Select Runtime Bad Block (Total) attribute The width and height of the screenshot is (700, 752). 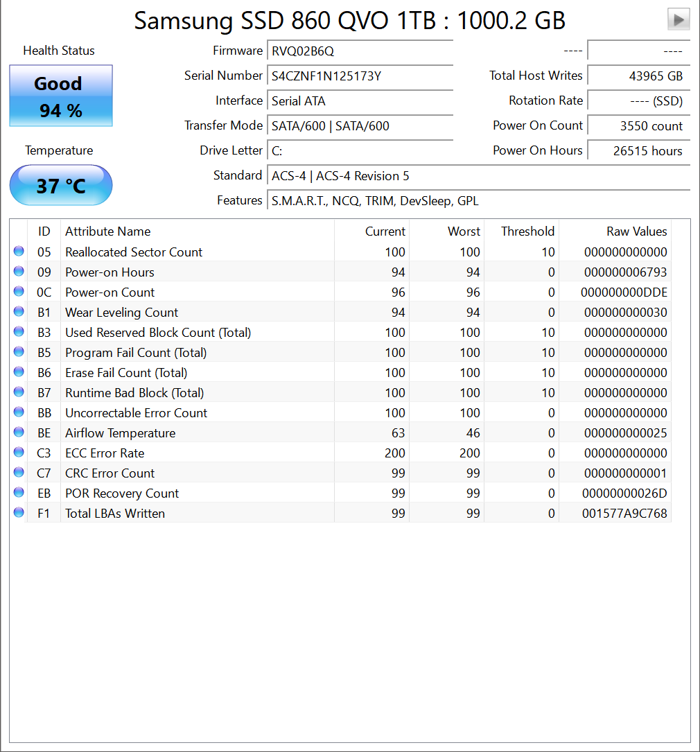(x=134, y=393)
